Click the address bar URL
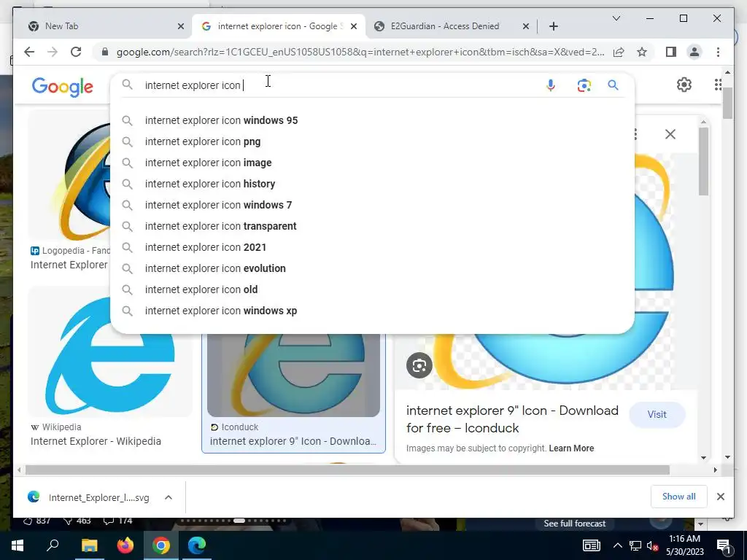Viewport: 747px width, 560px height. [360, 52]
